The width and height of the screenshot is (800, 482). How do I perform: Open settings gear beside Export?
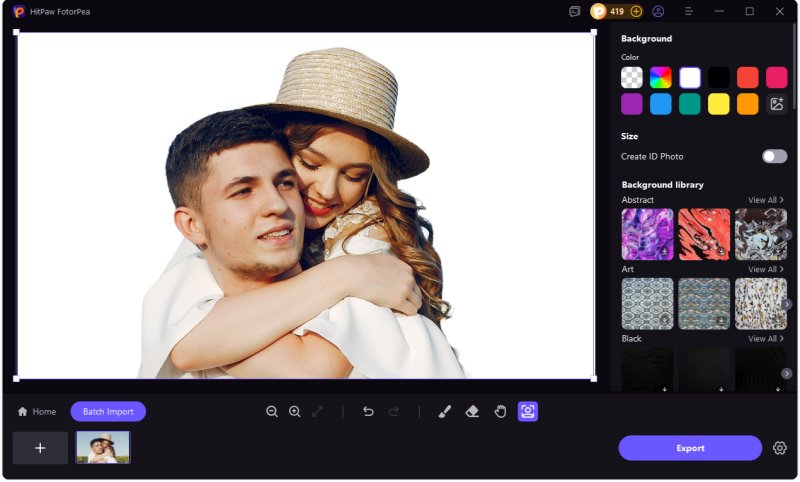[780, 448]
